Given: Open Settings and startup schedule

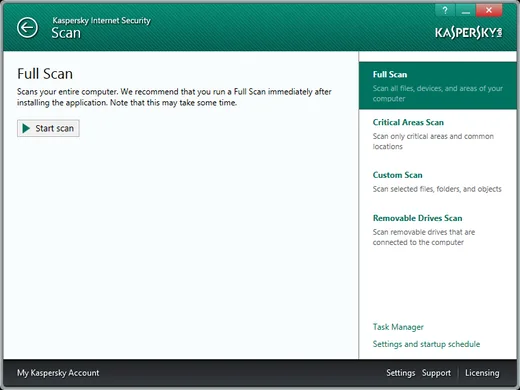Looking at the screenshot, I should coord(426,344).
